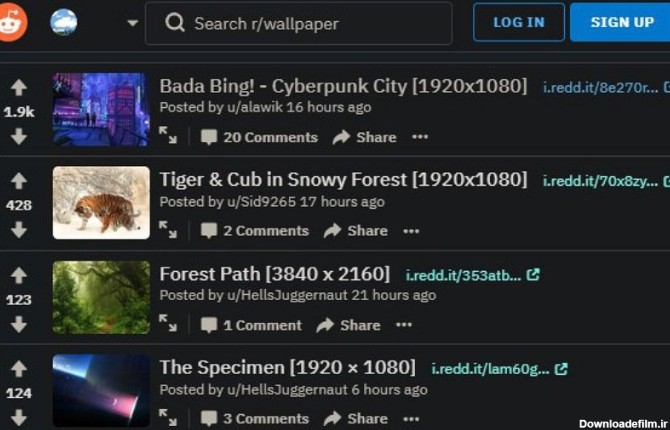Open more options for Cyberpunk City post

click(420, 137)
